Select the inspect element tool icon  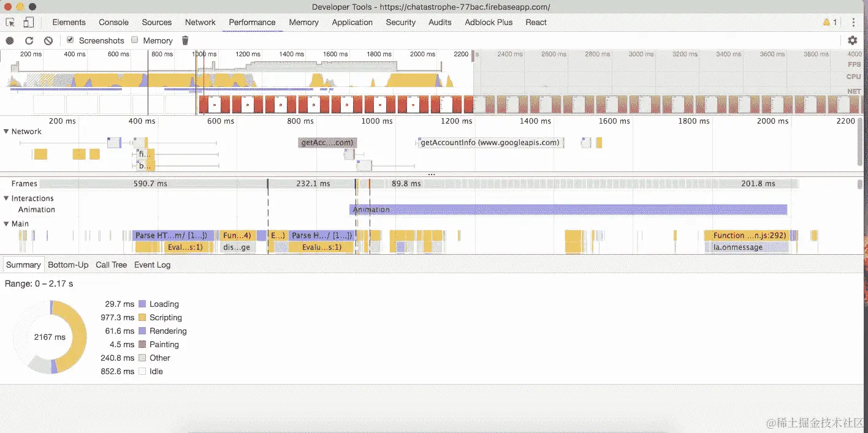point(10,22)
